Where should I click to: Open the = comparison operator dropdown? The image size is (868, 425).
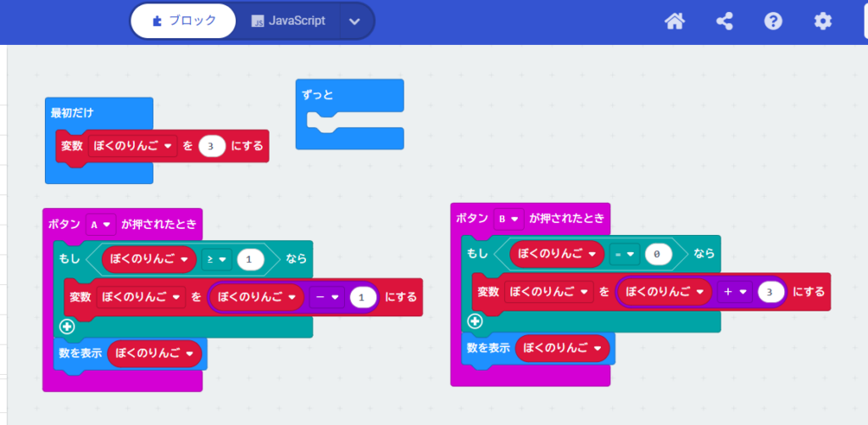point(625,254)
